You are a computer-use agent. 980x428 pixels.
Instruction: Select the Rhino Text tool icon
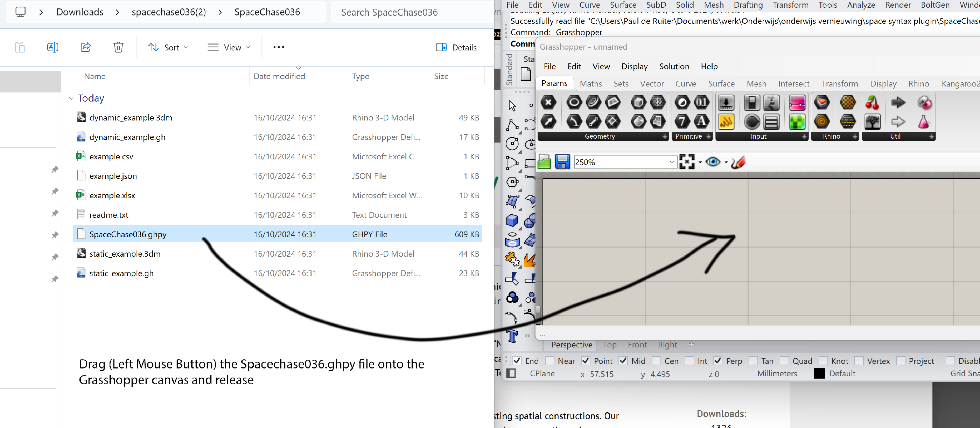pos(512,336)
